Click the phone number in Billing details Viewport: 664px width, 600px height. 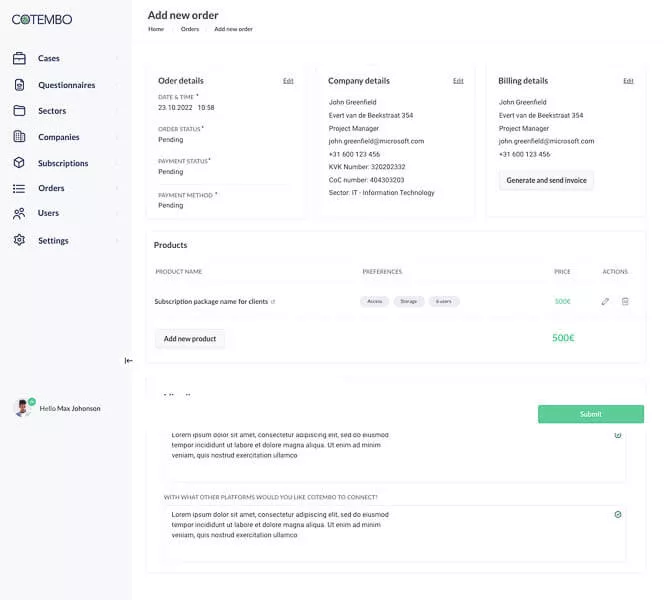click(524, 154)
